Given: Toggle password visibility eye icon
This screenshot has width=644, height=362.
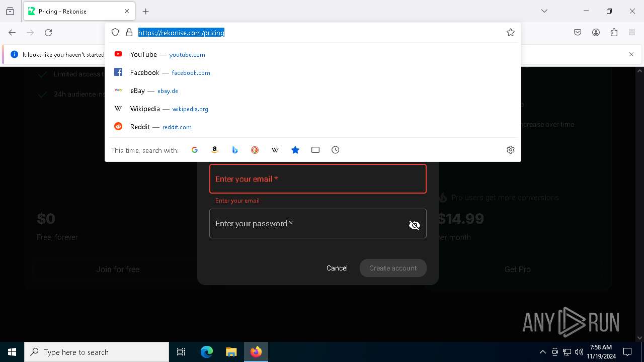Looking at the screenshot, I should click(415, 225).
